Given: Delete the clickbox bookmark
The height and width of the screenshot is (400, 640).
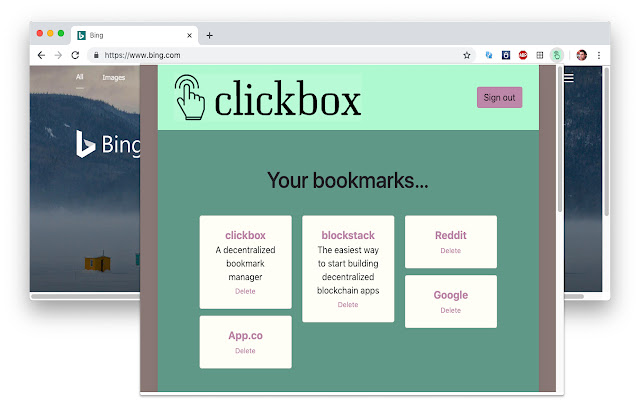Looking at the screenshot, I should click(x=245, y=291).
